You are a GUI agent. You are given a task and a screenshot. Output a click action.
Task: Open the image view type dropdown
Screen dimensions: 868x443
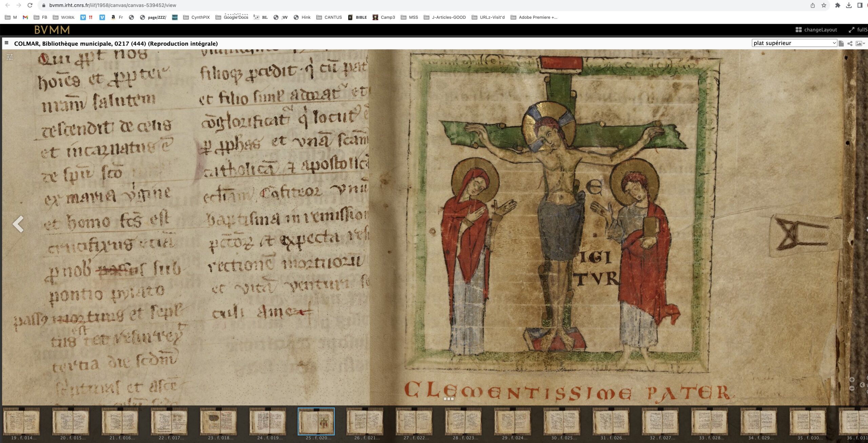860,43
